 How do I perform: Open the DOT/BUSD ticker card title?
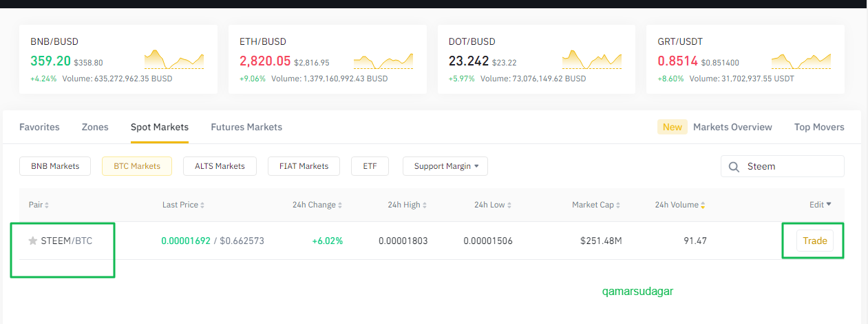tap(472, 41)
